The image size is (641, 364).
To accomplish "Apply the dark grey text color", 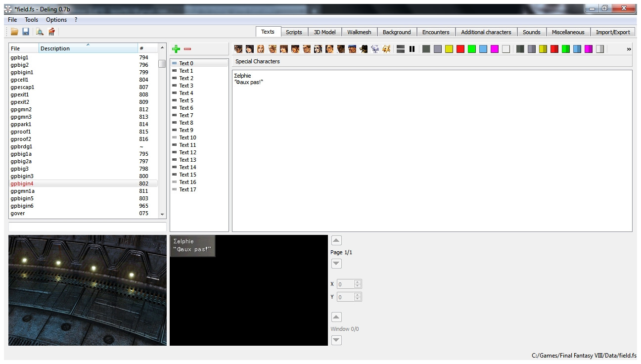I will [x=426, y=49].
